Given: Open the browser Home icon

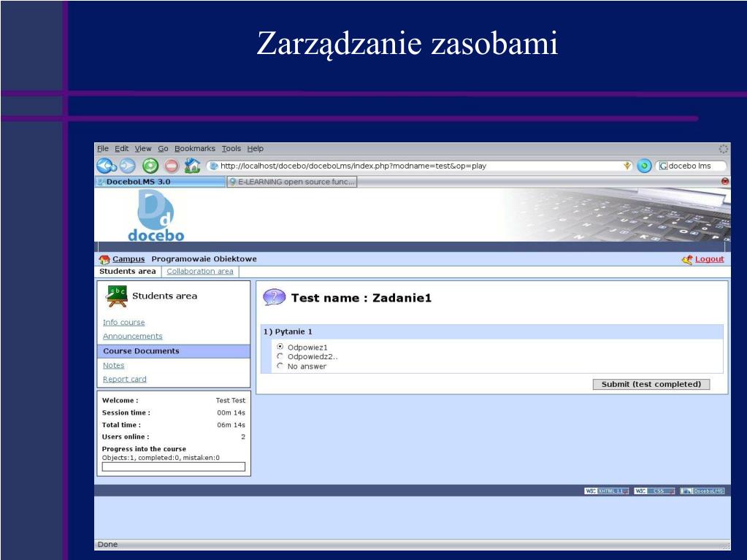Looking at the screenshot, I should click(192, 166).
